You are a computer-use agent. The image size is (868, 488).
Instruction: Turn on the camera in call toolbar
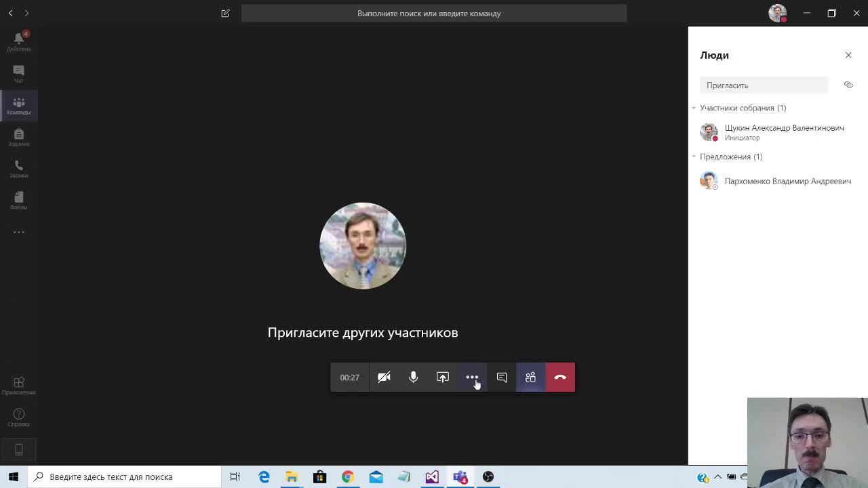[x=384, y=378]
